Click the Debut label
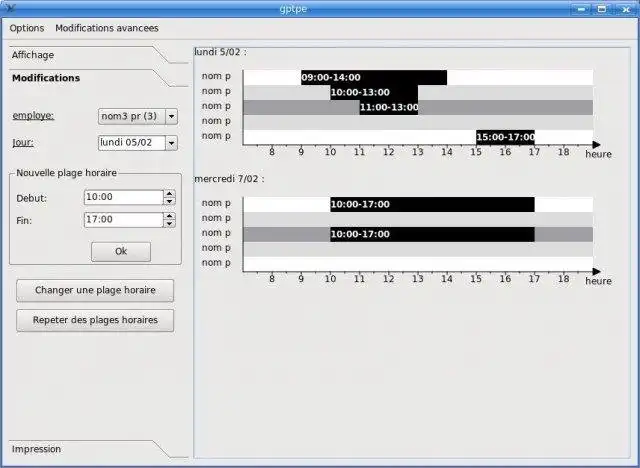This screenshot has height=468, width=640. (x=31, y=198)
